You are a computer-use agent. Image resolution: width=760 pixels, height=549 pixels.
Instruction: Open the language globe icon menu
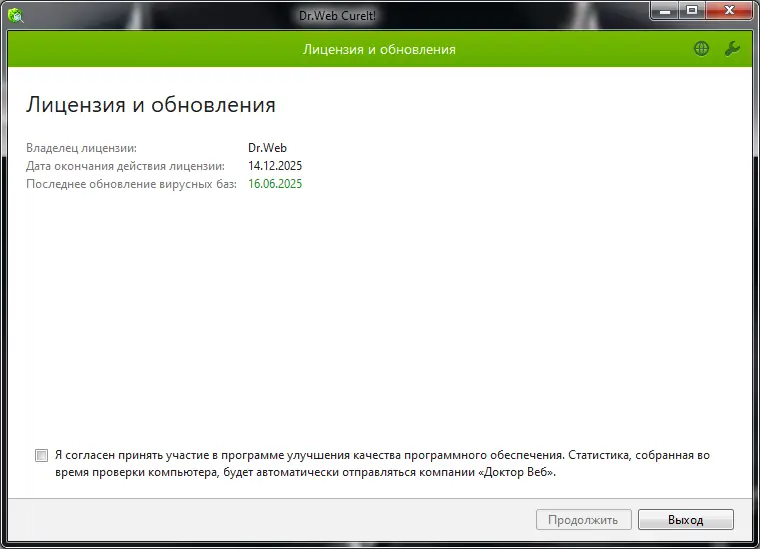pyautogui.click(x=701, y=48)
